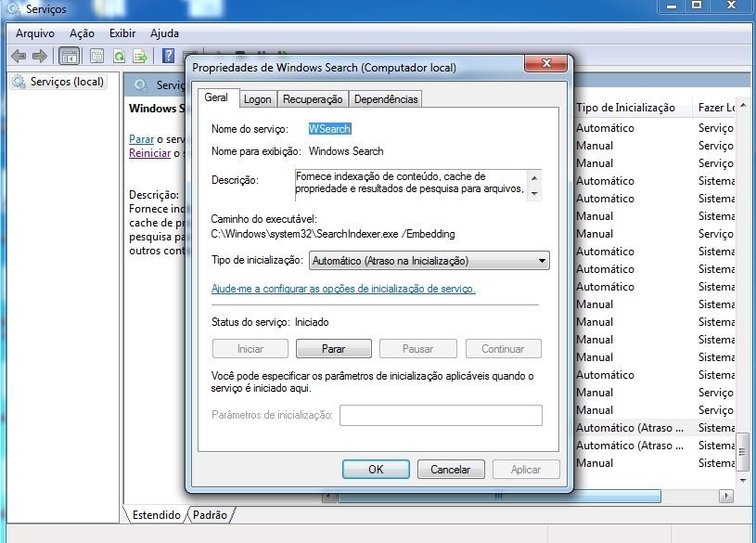Close the Propriedades dialog with X
This screenshot has height=543, width=756.
[546, 63]
